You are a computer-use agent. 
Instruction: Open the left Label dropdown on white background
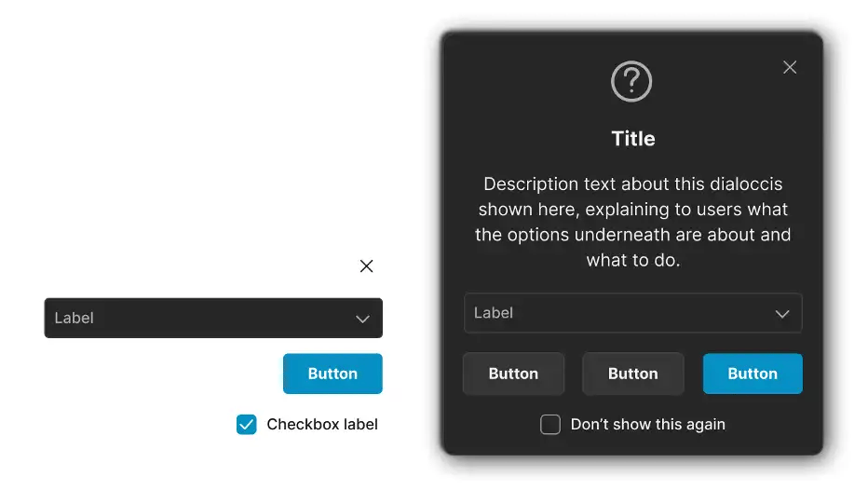click(212, 319)
